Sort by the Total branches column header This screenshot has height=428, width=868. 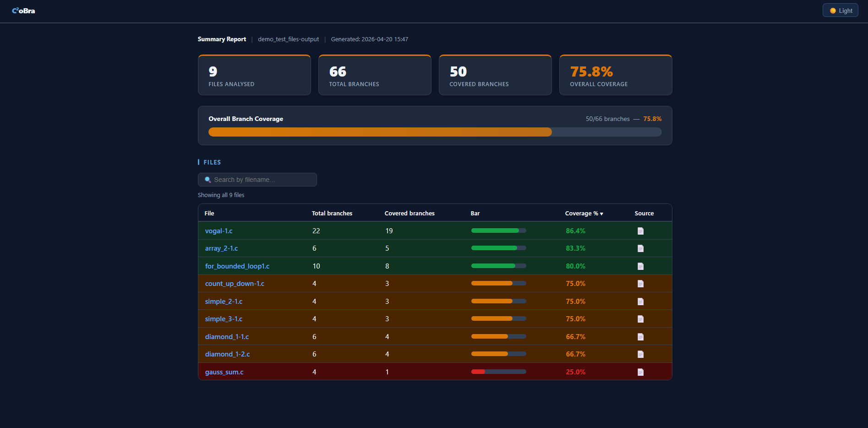(x=332, y=213)
